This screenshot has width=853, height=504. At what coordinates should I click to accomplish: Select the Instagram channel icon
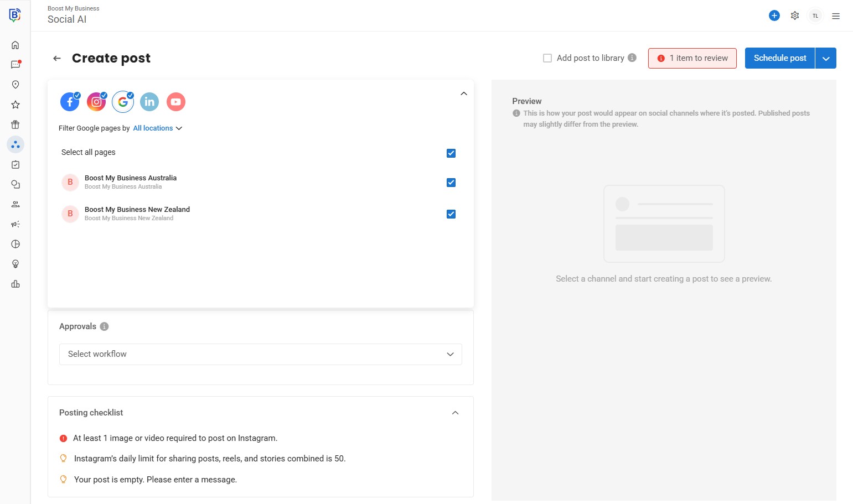(96, 102)
